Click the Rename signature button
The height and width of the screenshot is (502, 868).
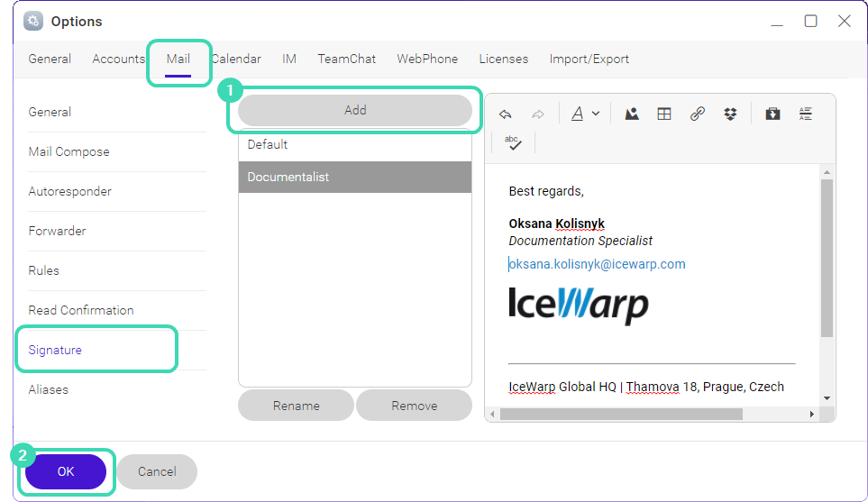[x=296, y=406]
